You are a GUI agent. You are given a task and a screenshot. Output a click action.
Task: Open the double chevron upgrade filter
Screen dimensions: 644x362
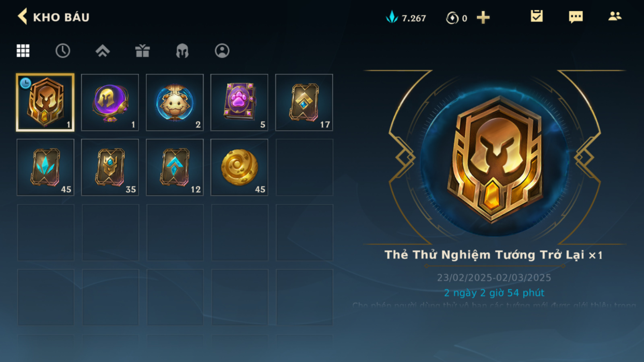pos(103,51)
